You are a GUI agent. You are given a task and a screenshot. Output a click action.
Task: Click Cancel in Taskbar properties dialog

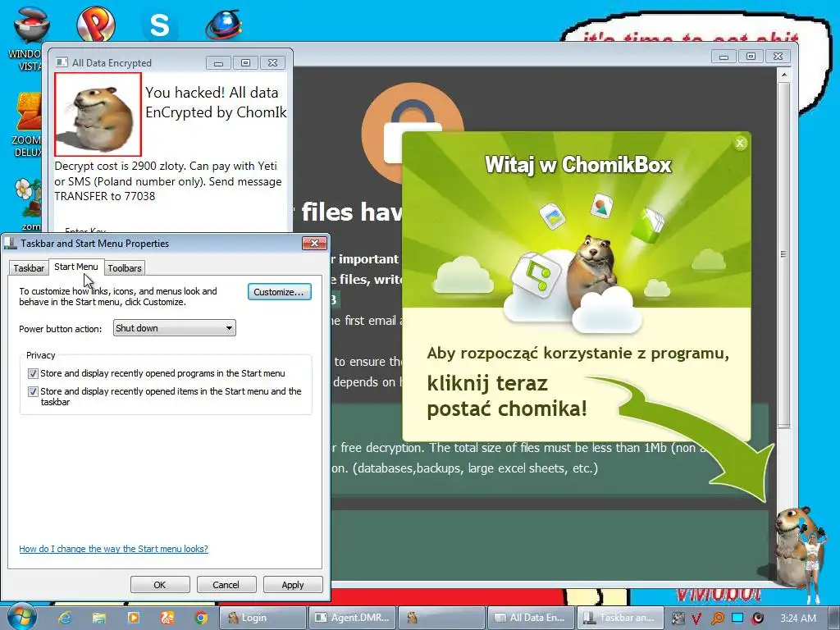tap(226, 584)
